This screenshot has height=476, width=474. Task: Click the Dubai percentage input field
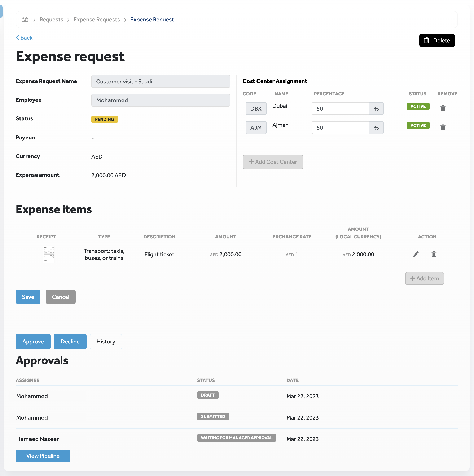340,109
